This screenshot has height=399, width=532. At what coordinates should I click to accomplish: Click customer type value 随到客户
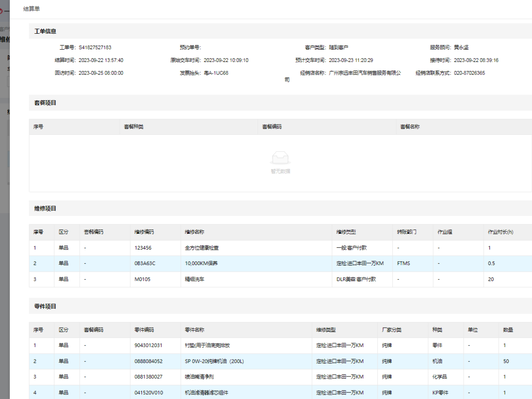[x=339, y=47]
